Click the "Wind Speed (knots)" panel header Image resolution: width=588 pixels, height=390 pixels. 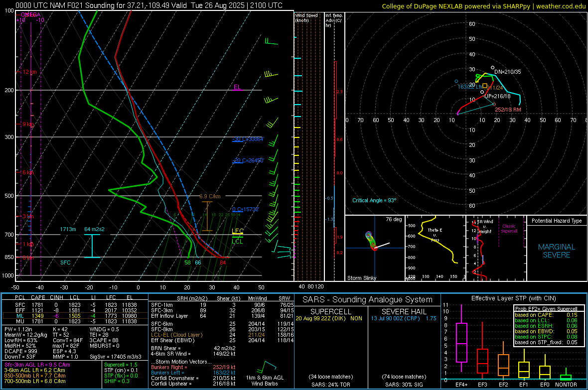[x=306, y=17]
